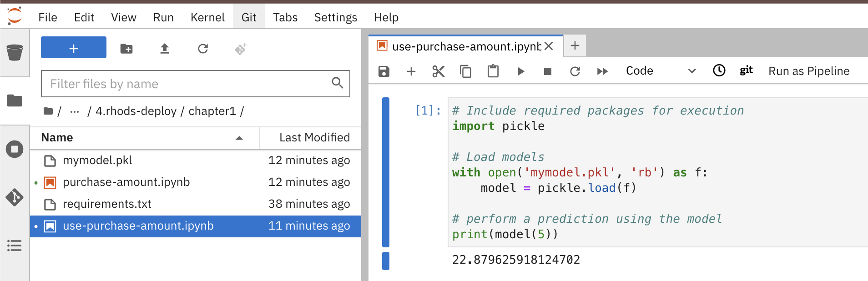Click the 38 minutes ago timestamp
Viewport: 868px width, 281px height.
[x=309, y=204]
